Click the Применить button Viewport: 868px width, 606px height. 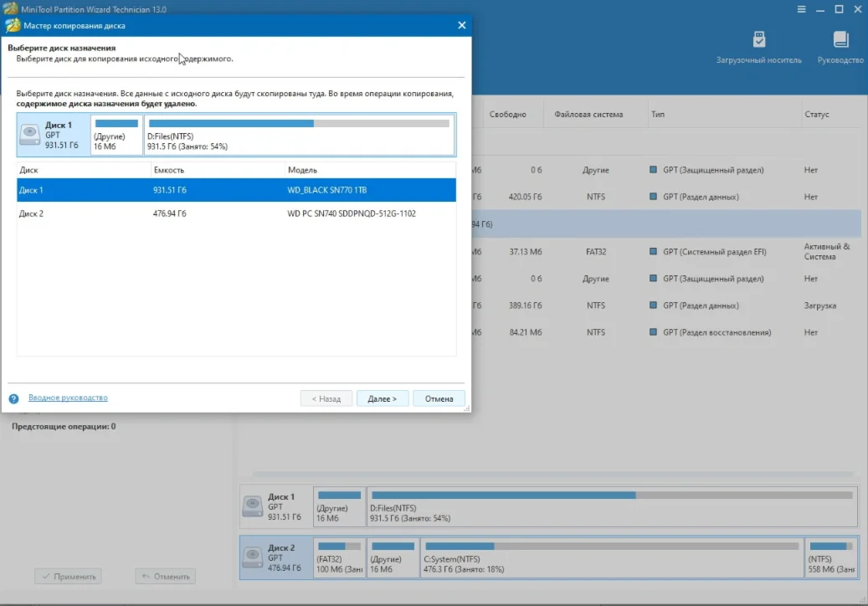point(67,576)
